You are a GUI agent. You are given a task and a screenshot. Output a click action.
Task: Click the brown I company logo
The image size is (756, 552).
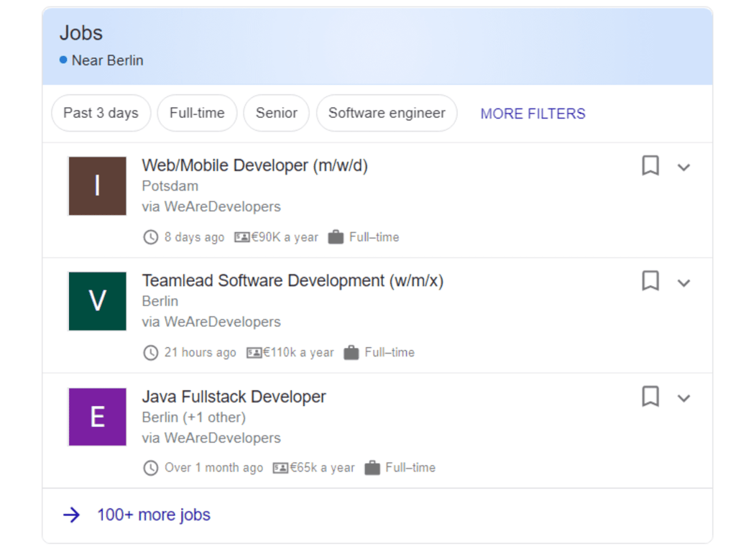(98, 185)
